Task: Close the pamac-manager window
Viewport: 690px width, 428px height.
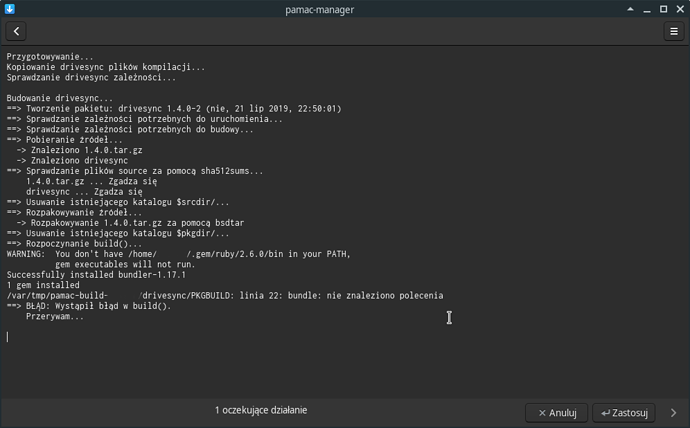Action: [x=680, y=9]
